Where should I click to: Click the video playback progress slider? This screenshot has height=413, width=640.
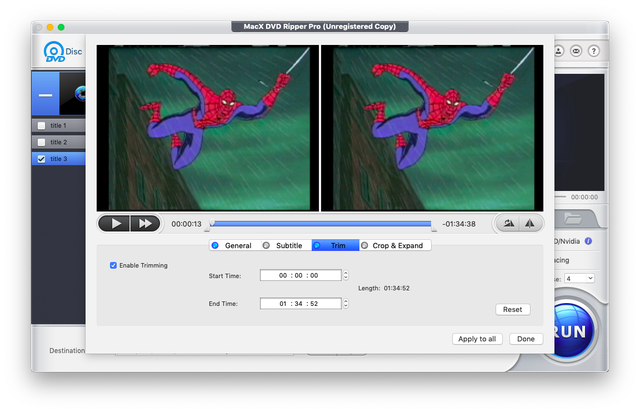(320, 224)
